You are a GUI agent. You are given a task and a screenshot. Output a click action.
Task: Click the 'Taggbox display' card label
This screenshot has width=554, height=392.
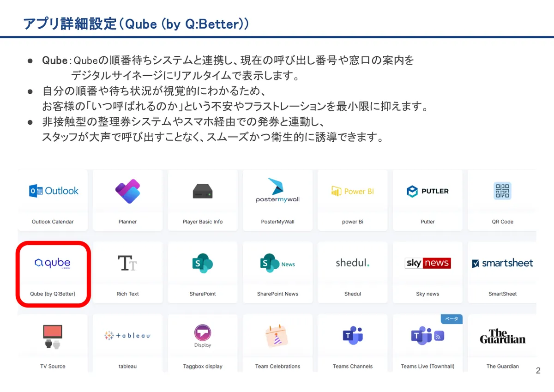[203, 366]
